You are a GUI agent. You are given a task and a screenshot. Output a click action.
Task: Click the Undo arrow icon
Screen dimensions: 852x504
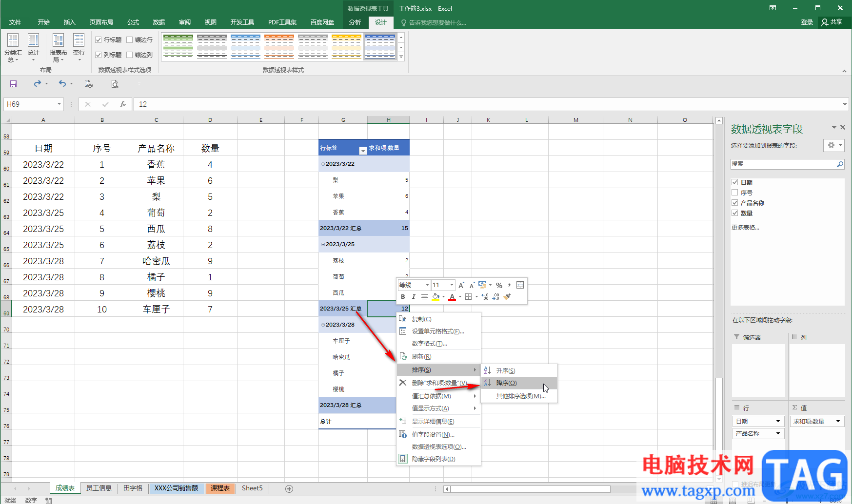62,84
